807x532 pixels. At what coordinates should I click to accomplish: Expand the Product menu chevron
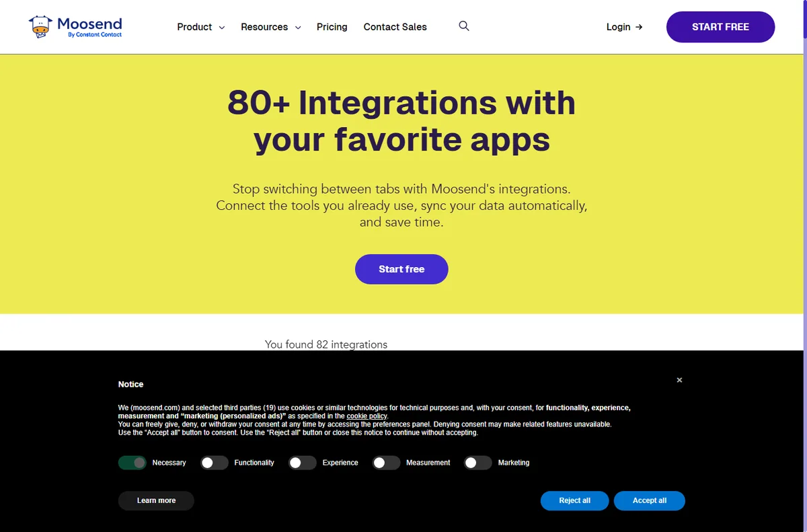pos(222,28)
